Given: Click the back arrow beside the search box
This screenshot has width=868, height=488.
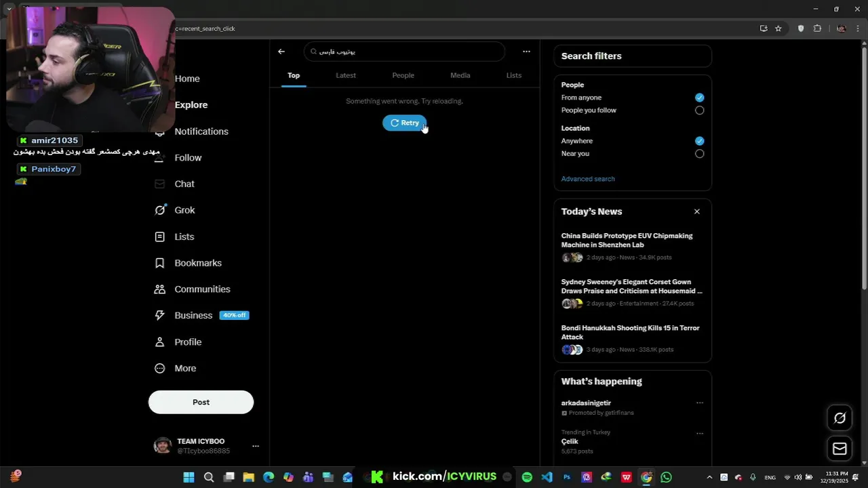Looking at the screenshot, I should 281,52.
